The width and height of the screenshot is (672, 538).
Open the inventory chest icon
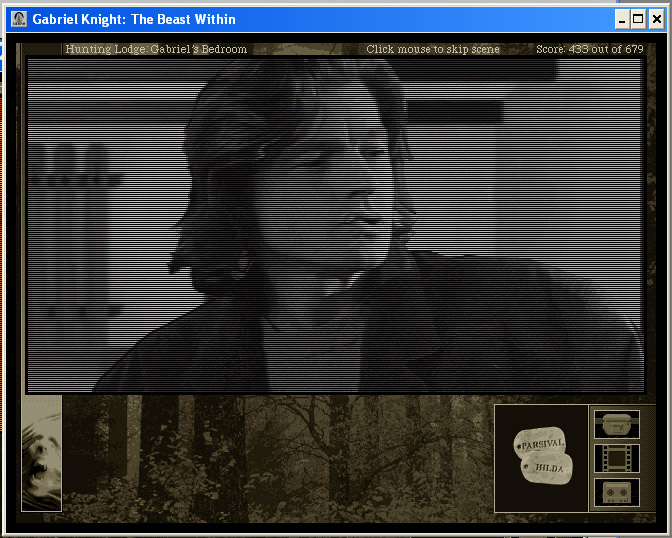coord(617,424)
